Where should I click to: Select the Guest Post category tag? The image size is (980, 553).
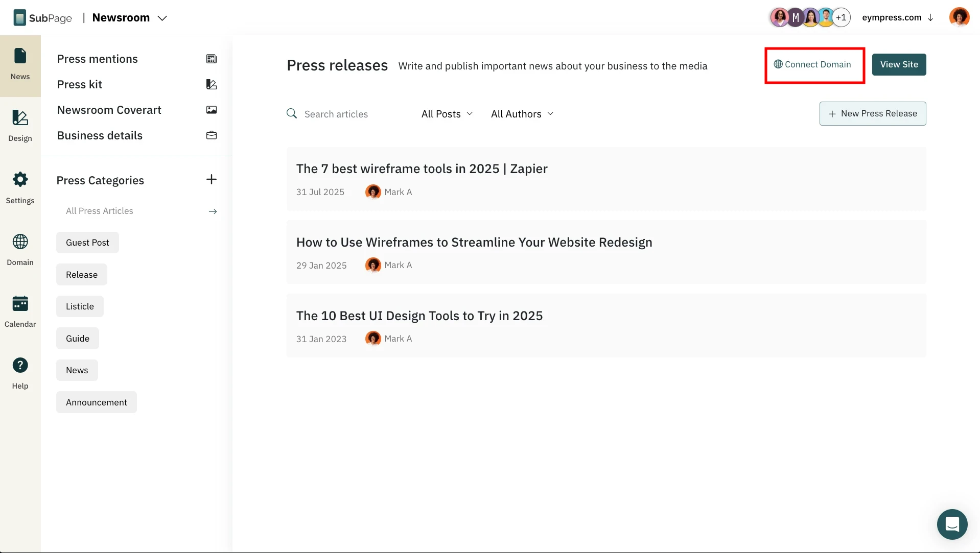click(87, 243)
